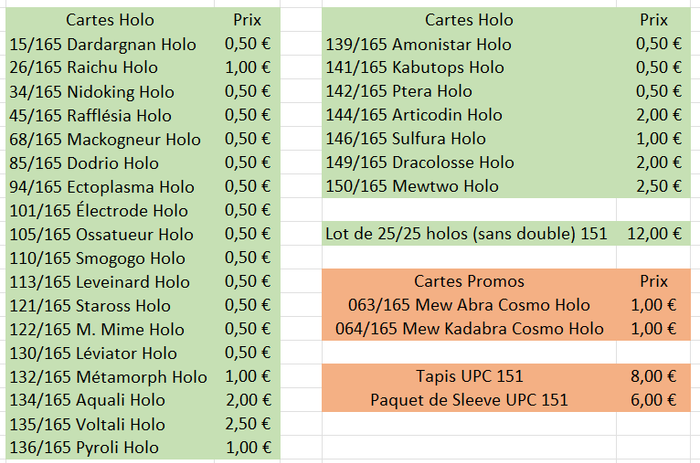Select the 144/165 Articodin Holo cell
The height and width of the screenshot is (463, 700).
tap(415, 115)
